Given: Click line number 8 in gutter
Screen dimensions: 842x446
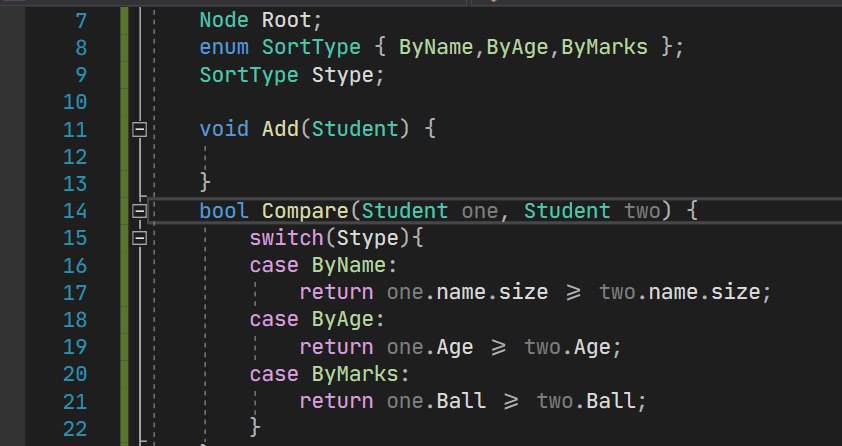Looking at the screenshot, I should coord(81,48).
